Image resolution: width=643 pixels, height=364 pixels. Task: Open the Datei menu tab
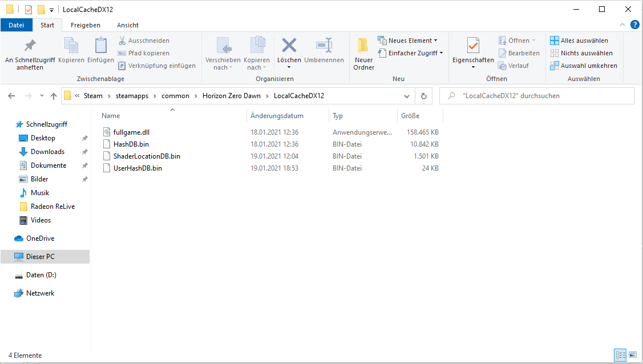click(x=17, y=25)
